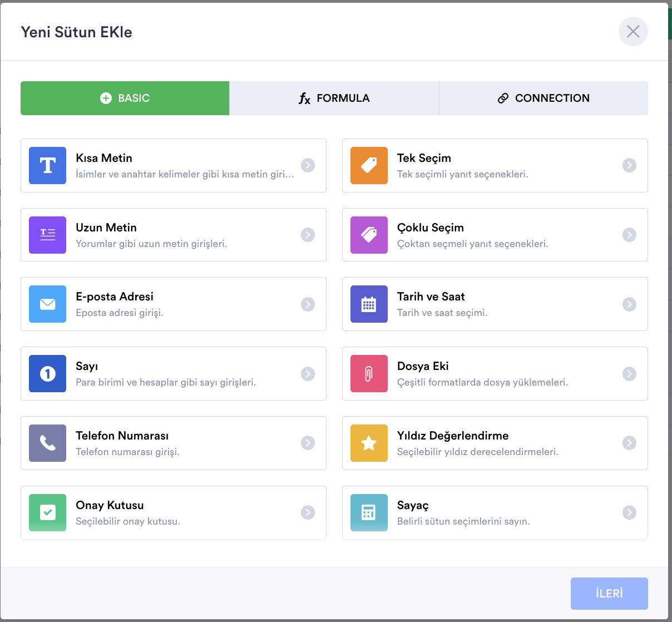
Task: Open the CONNECTION tab
Action: pyautogui.click(x=543, y=98)
